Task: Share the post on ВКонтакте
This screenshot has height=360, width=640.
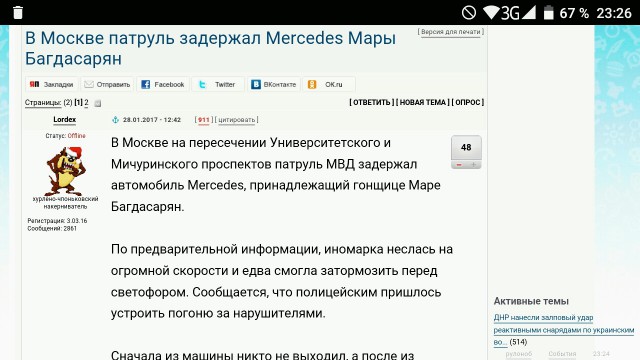Action: pos(274,84)
